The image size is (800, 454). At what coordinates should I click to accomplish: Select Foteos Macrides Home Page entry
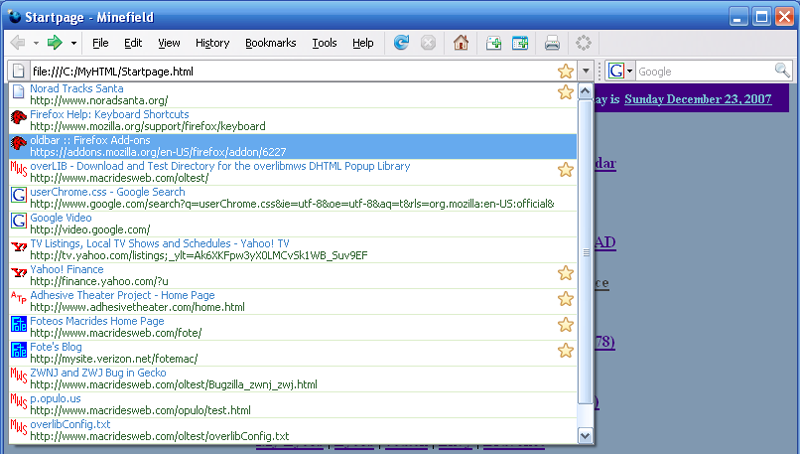[x=293, y=327]
